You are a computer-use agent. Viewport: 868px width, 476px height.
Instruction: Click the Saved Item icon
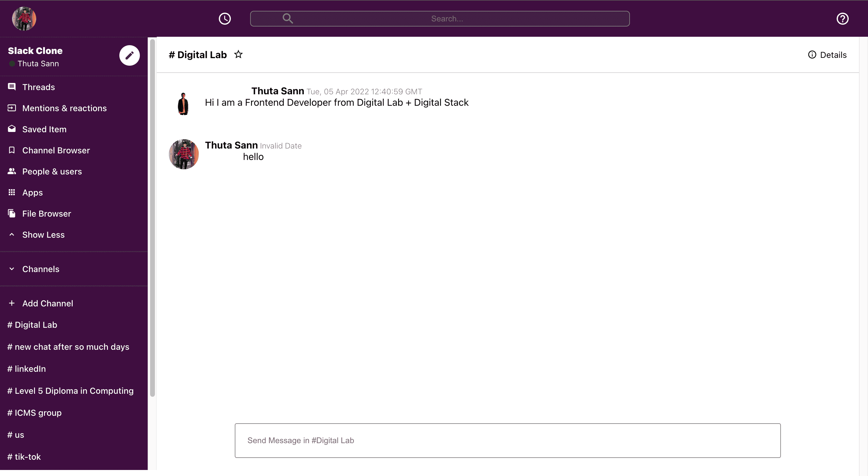click(11, 128)
